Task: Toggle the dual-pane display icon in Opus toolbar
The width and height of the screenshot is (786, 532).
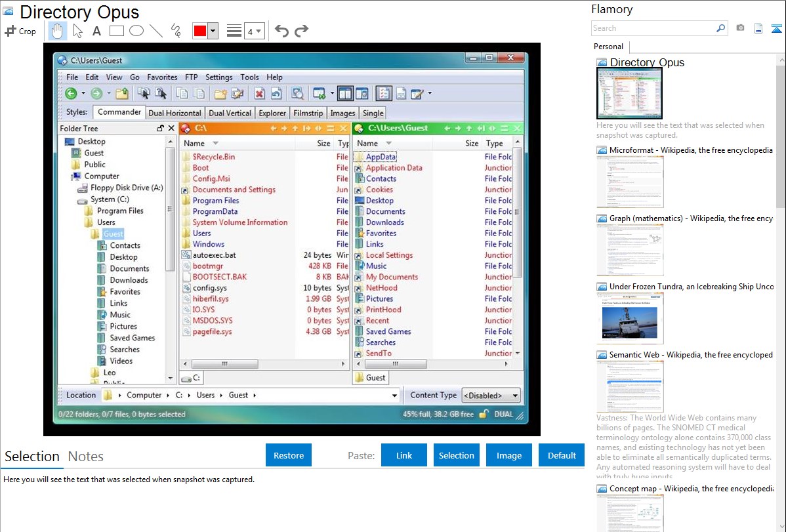Action: coord(345,93)
